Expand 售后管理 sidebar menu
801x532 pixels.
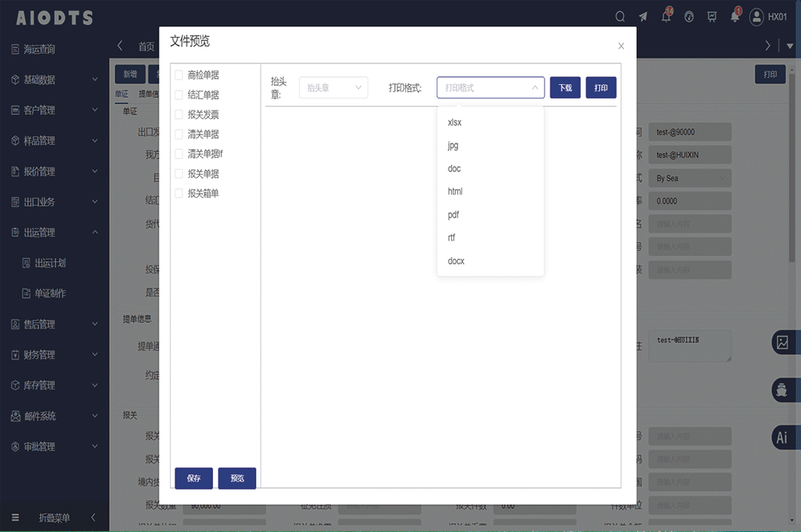[54, 324]
